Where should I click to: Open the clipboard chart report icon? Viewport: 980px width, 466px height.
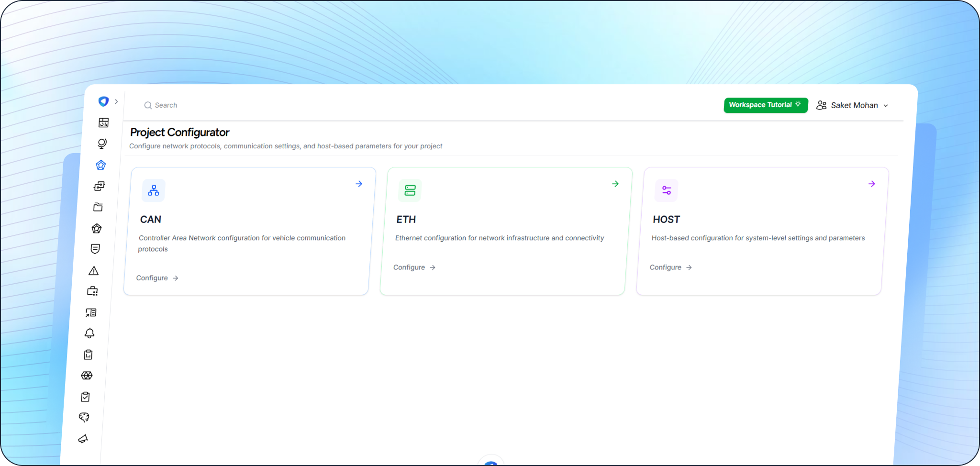(x=88, y=355)
